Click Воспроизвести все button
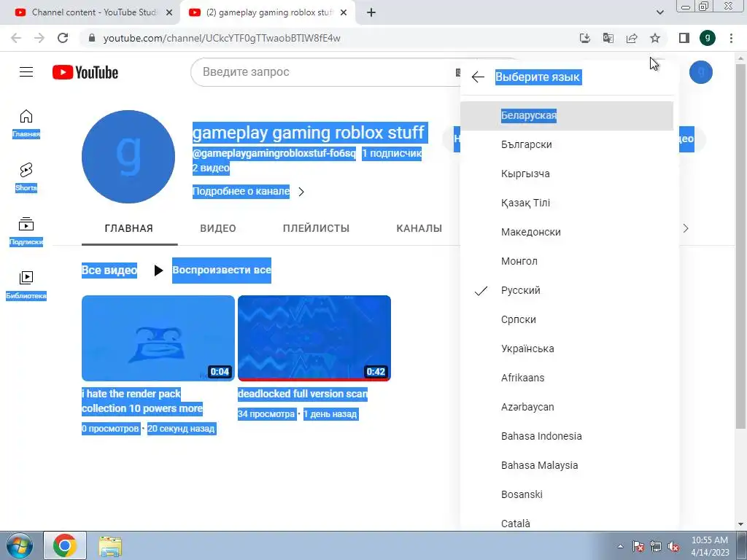Image resolution: width=747 pixels, height=560 pixels. [x=212, y=270]
